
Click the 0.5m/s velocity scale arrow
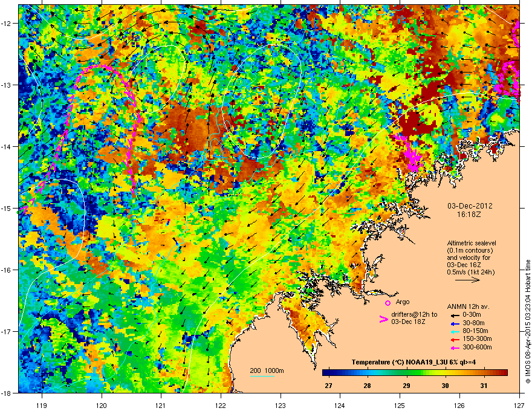point(467,280)
